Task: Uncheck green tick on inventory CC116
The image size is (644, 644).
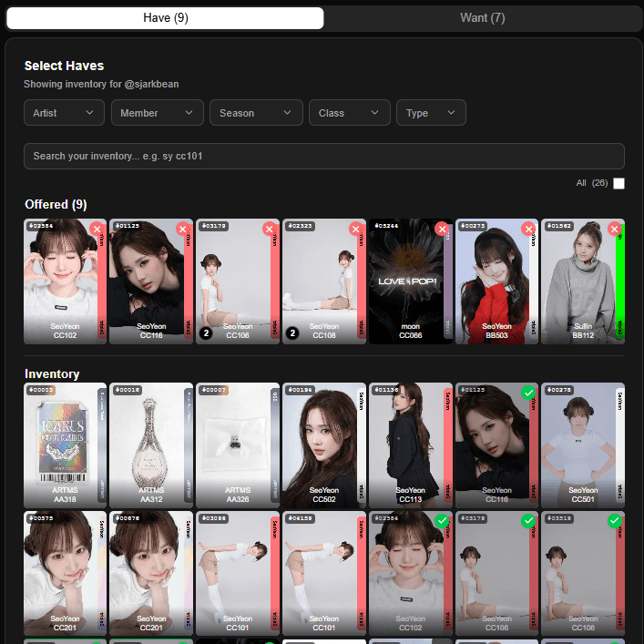Action: [528, 394]
